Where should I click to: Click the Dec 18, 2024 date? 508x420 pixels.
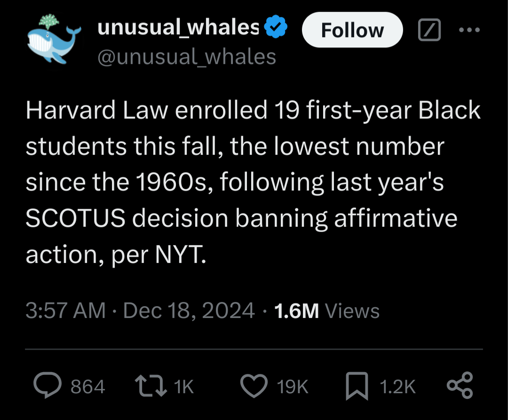[x=189, y=311]
